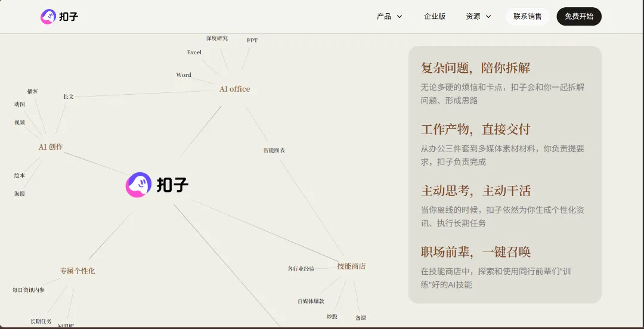This screenshot has height=329, width=644.
Task: Click the 长期任务 label
Action: coord(41,321)
